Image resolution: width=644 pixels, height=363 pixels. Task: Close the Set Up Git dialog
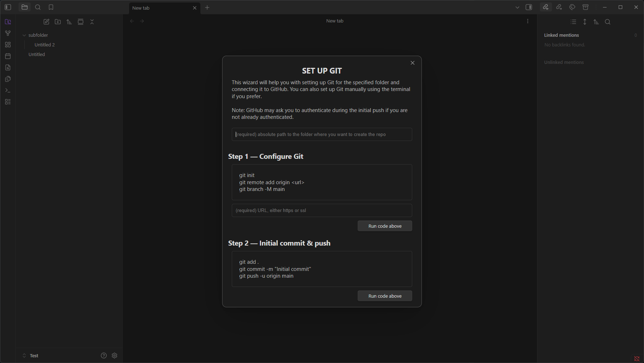413,63
